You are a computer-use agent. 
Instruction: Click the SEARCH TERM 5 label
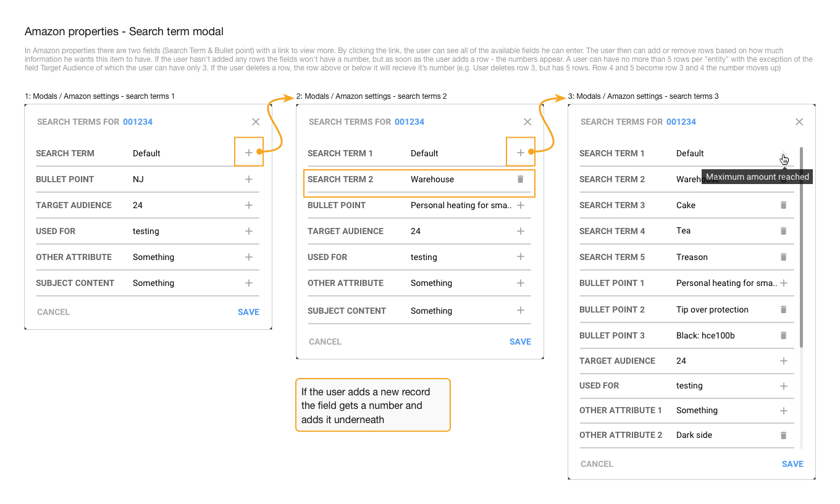click(612, 257)
